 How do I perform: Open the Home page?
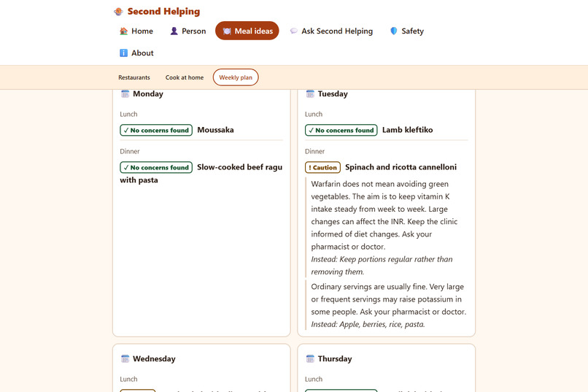[136, 31]
